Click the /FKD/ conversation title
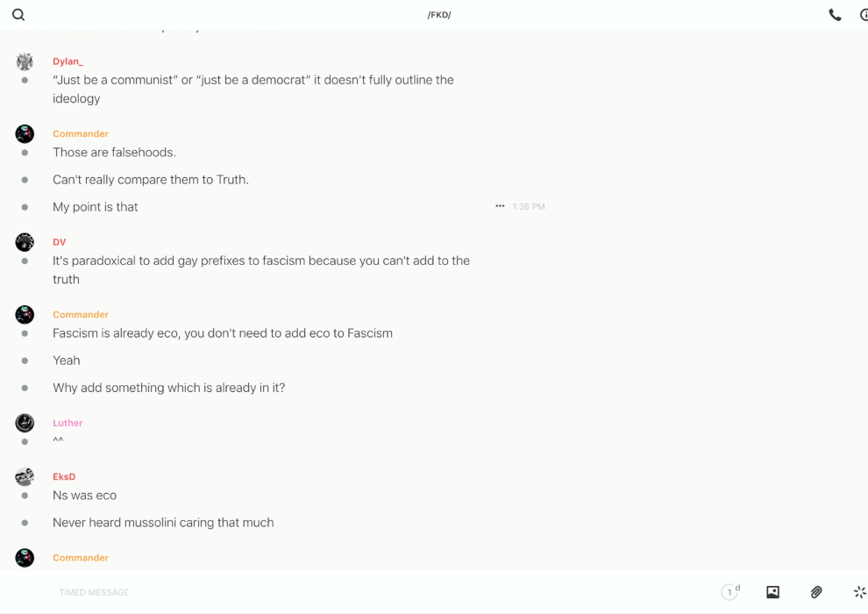 439,15
